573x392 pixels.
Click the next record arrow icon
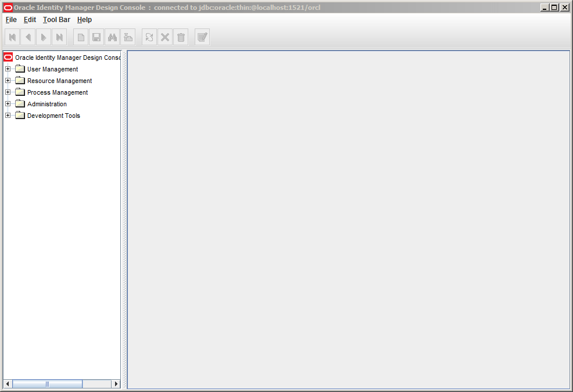pyautogui.click(x=44, y=37)
